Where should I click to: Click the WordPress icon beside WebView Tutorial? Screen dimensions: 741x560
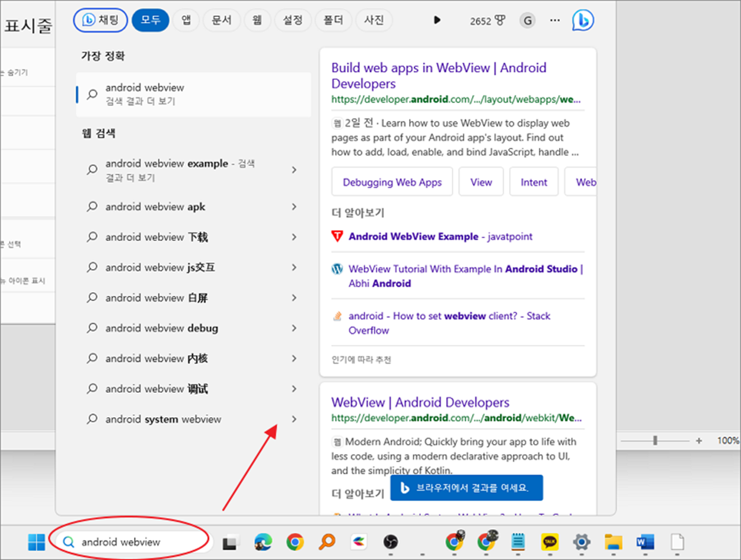337,269
